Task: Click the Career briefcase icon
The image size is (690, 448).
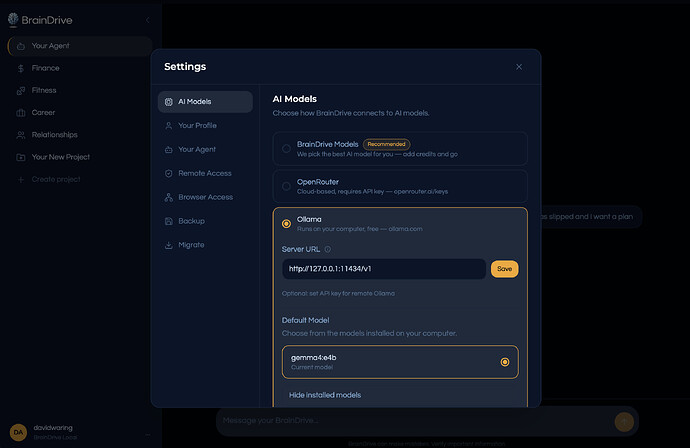Action: (21, 113)
